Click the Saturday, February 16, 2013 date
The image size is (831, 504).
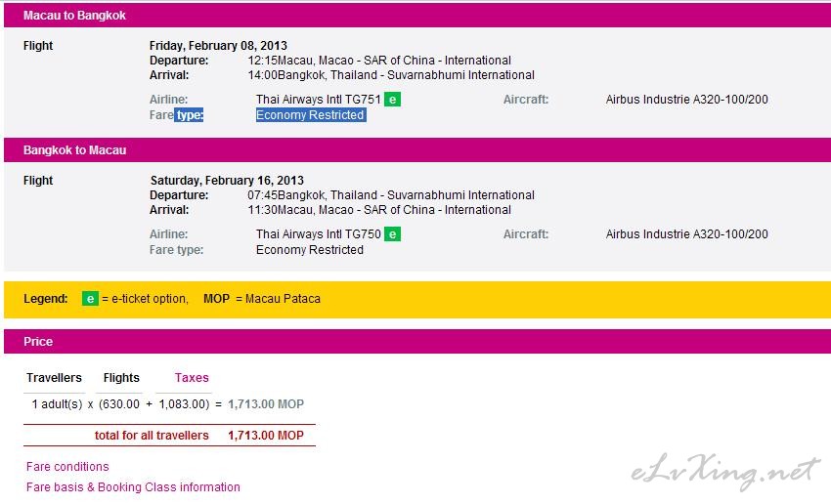point(227,180)
